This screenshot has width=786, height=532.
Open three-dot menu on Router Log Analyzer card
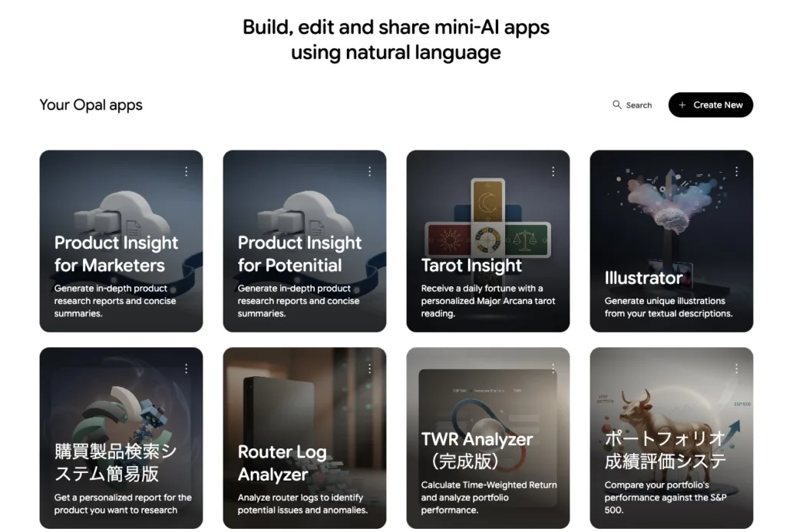[x=369, y=368]
